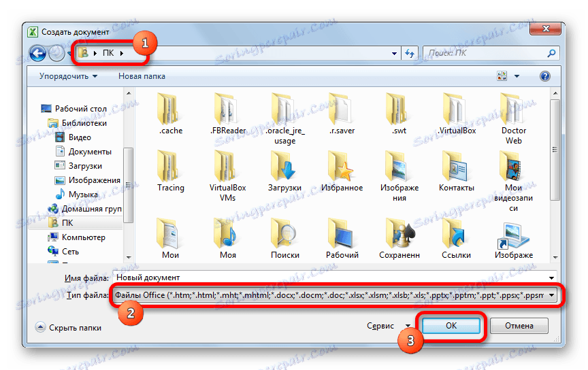Open the Моя music folder

(227, 239)
